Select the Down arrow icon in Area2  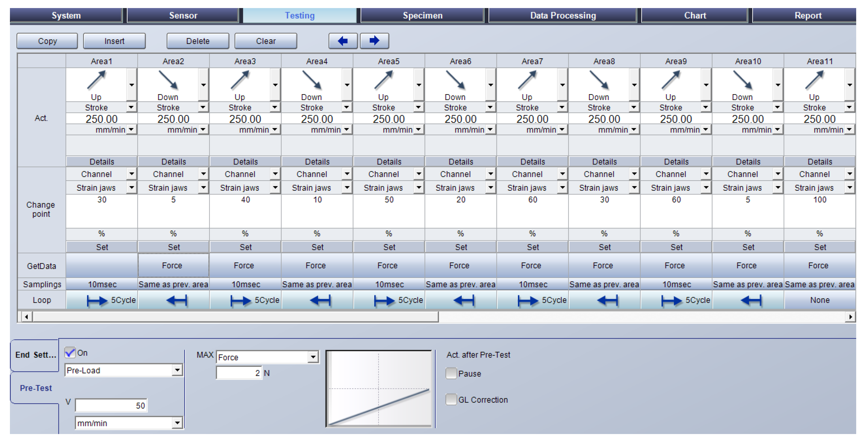[168, 80]
